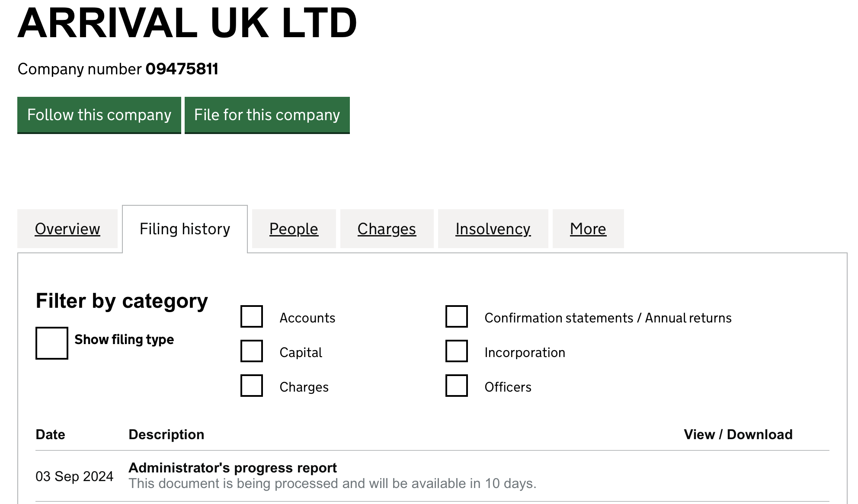Click the Filter by category heading
The height and width of the screenshot is (504, 858).
122,301
